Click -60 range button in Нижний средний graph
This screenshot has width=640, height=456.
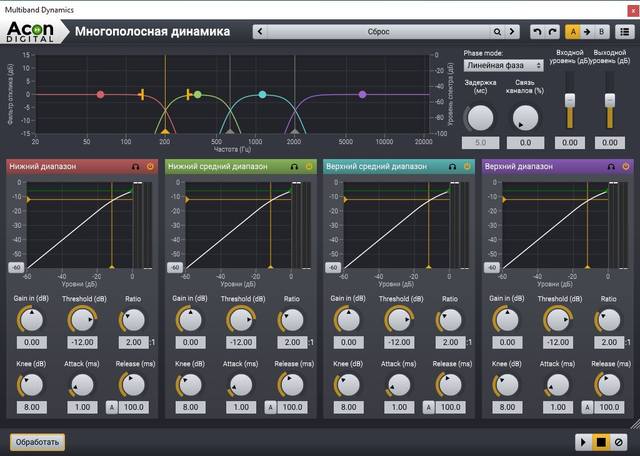[x=175, y=268]
